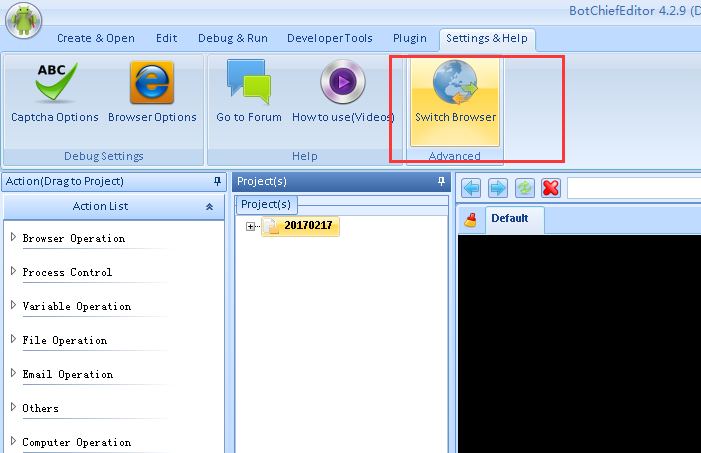Collapse the Action List section
The width and height of the screenshot is (701, 453).
pos(209,207)
